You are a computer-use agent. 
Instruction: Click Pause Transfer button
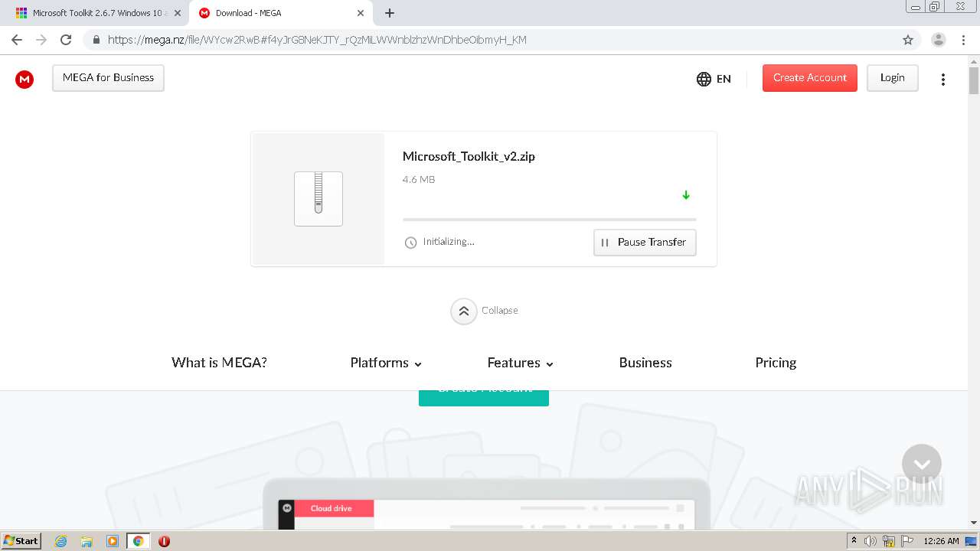point(645,243)
